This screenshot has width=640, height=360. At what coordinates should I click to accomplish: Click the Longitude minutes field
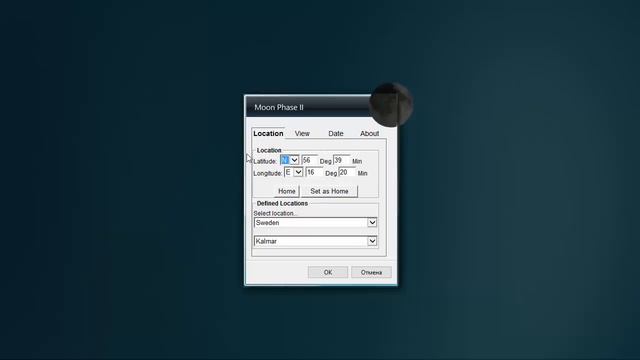347,172
